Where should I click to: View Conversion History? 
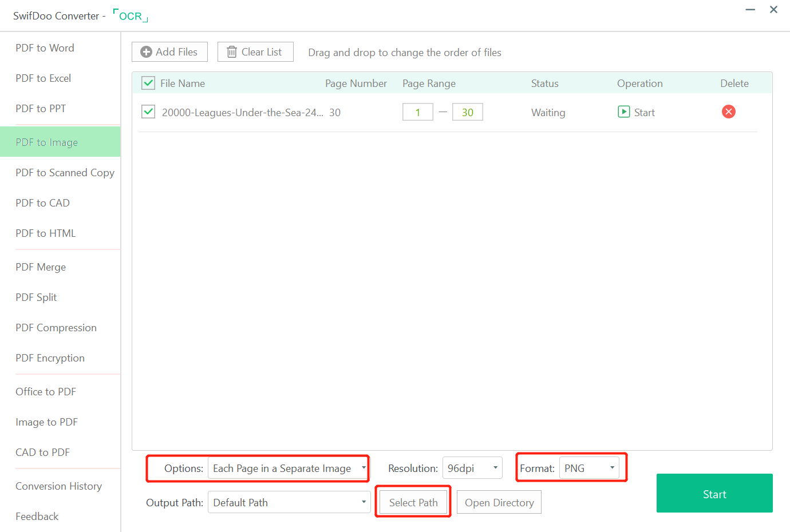click(x=58, y=486)
